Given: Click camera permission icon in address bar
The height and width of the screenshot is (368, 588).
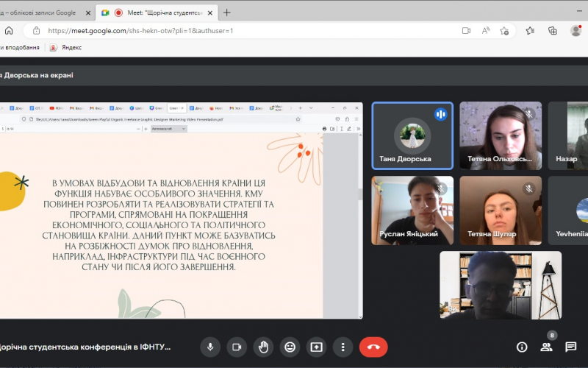Looking at the screenshot, I should pyautogui.click(x=466, y=31).
